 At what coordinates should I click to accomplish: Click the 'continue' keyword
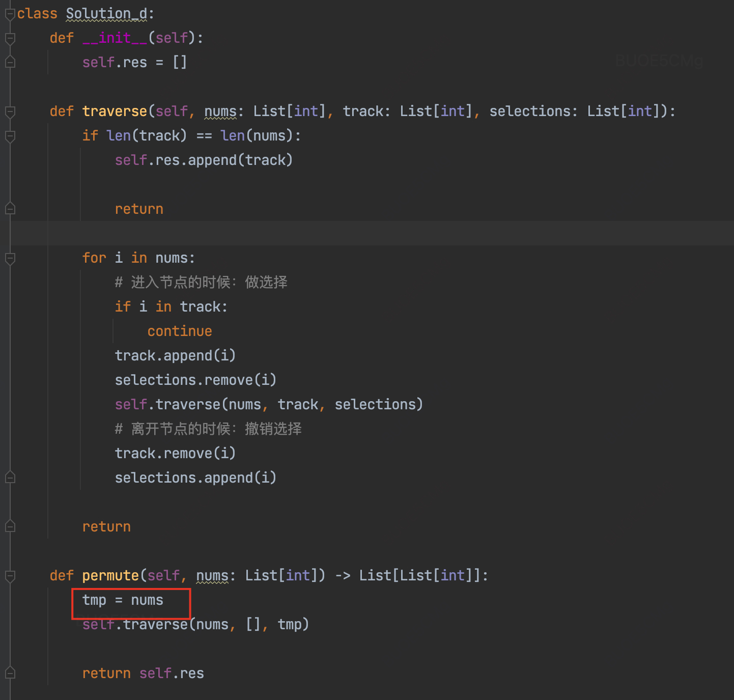pos(180,331)
